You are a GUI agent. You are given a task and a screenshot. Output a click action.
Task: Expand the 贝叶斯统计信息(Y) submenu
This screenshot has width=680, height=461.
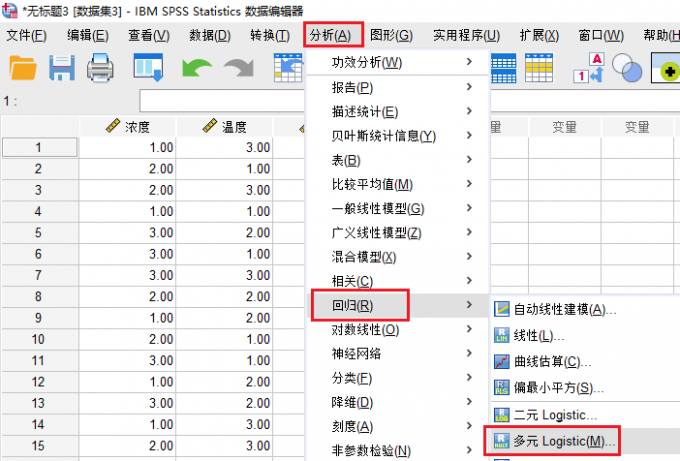coord(398,136)
